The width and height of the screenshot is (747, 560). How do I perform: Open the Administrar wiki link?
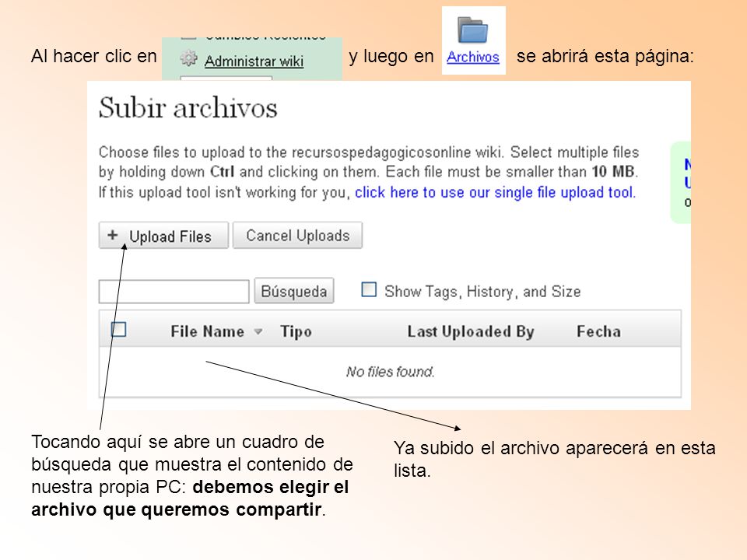254,61
